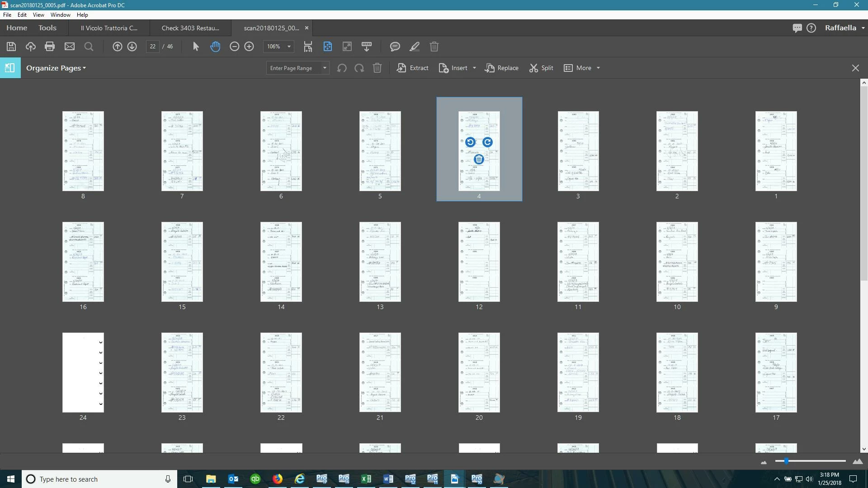Click the Add comment speech bubble icon
The width and height of the screenshot is (868, 488).
coord(395,47)
